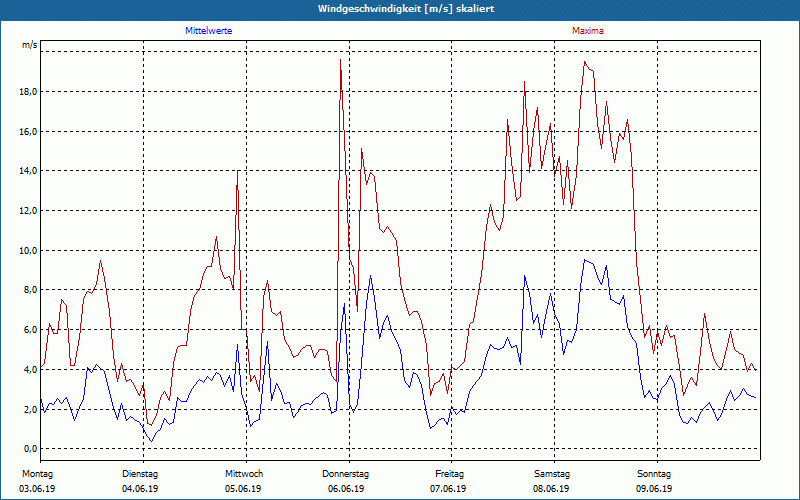Click the date 03.06.19
800x500 pixels.
(x=37, y=489)
